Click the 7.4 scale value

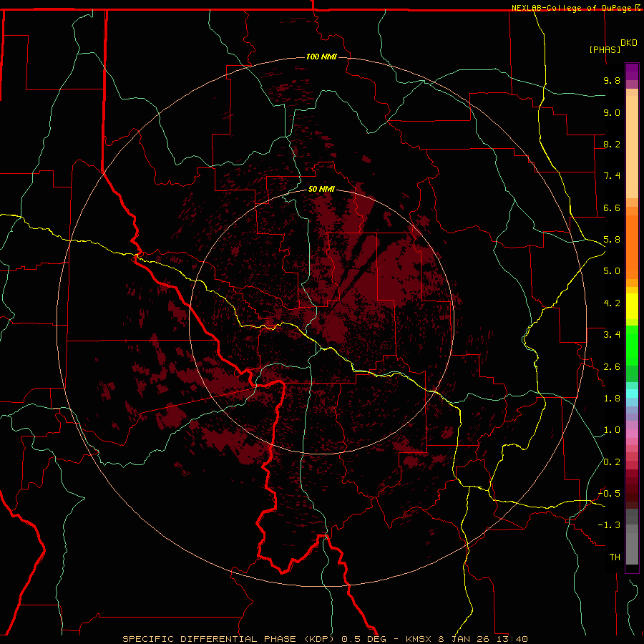point(612,176)
